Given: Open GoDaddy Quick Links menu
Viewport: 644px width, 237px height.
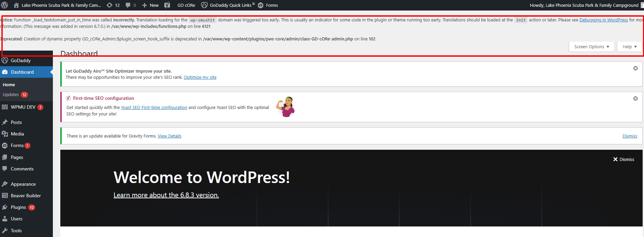Looking at the screenshot, I should tap(227, 5).
